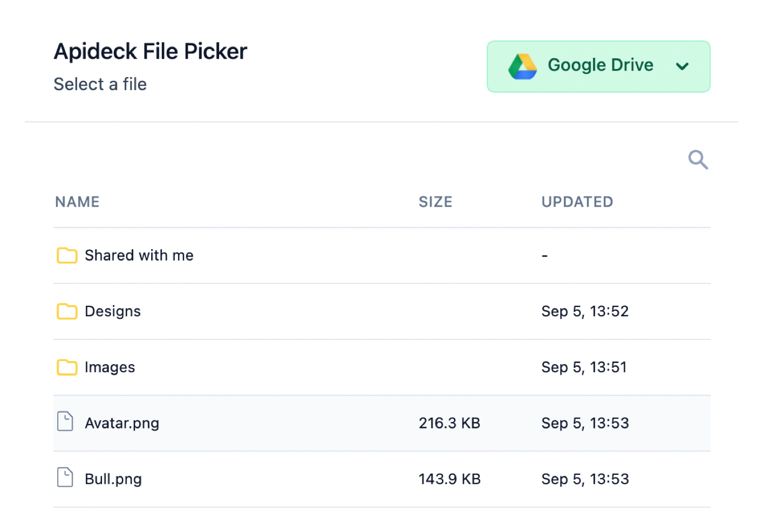
Task: Sort by the SIZE column header
Action: coord(435,202)
